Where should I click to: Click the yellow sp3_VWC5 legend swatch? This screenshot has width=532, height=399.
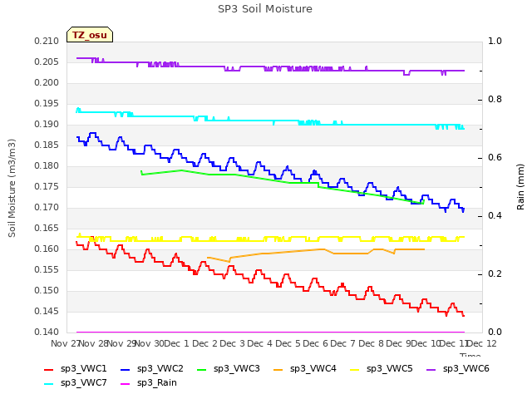(x=355, y=369)
